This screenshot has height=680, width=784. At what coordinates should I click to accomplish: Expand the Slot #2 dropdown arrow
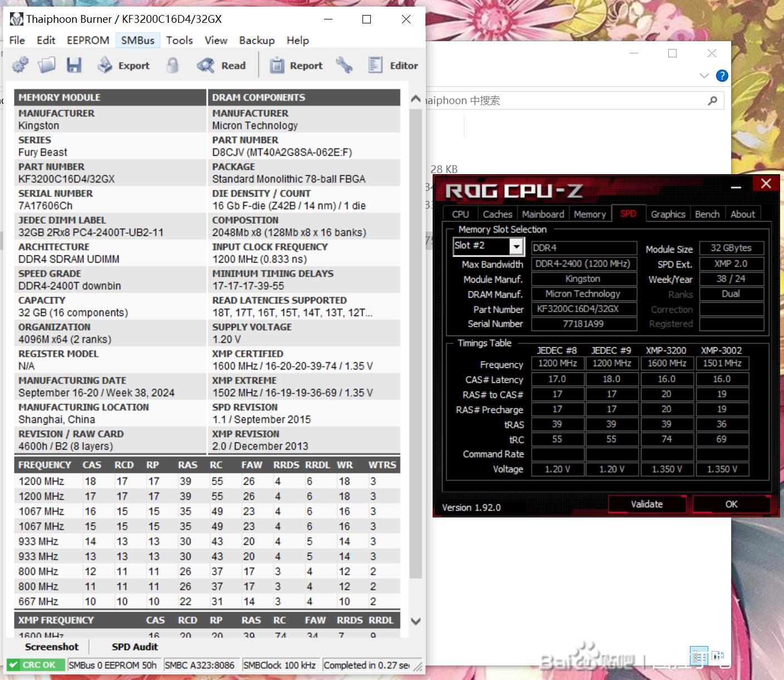(517, 247)
